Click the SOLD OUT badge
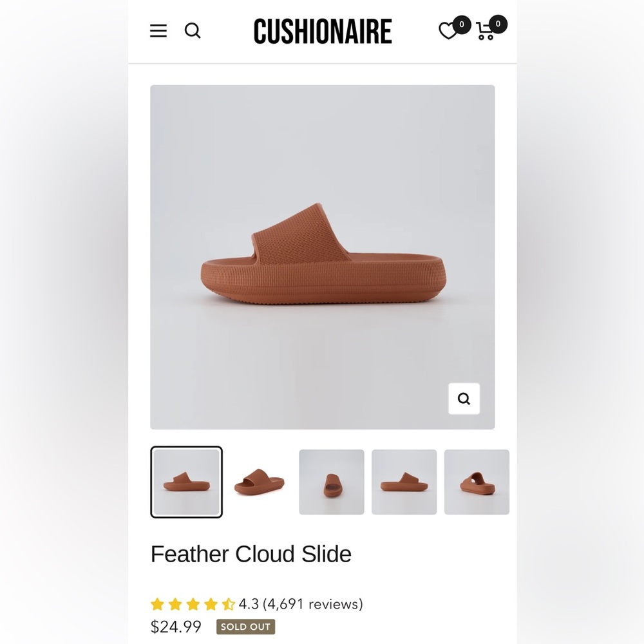 (245, 627)
